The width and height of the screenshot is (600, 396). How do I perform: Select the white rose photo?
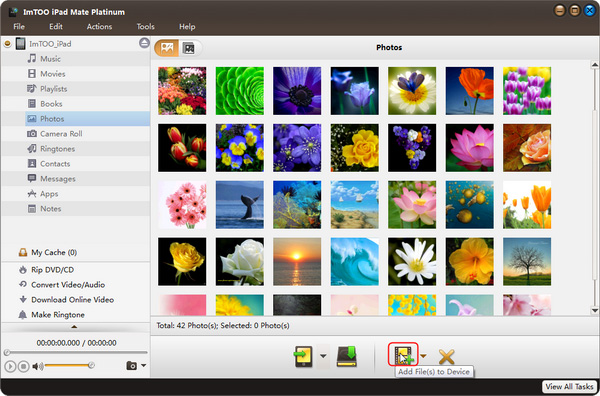pos(240,262)
